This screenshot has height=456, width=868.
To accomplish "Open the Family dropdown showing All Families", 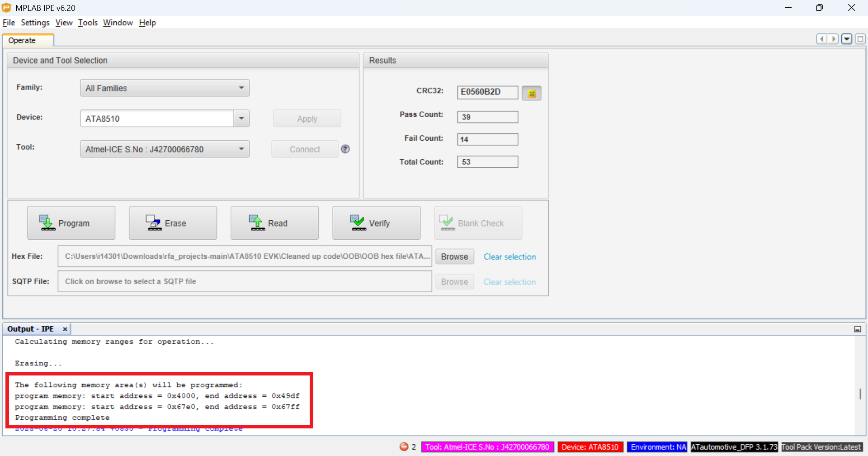I will click(165, 88).
